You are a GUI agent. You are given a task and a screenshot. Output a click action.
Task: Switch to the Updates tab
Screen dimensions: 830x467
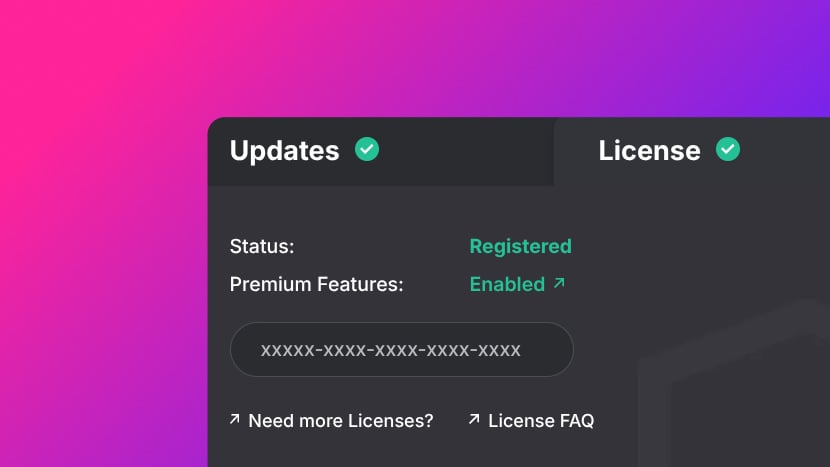click(x=285, y=150)
